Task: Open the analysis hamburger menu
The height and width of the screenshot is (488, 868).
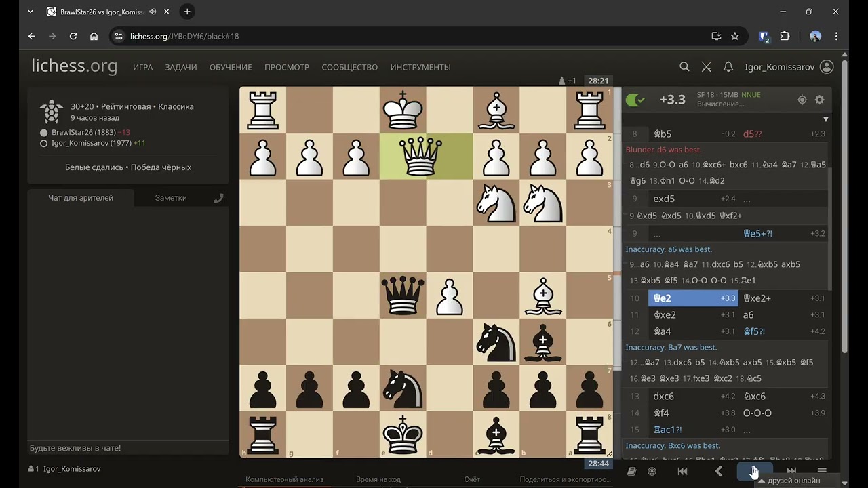Action: point(822,470)
